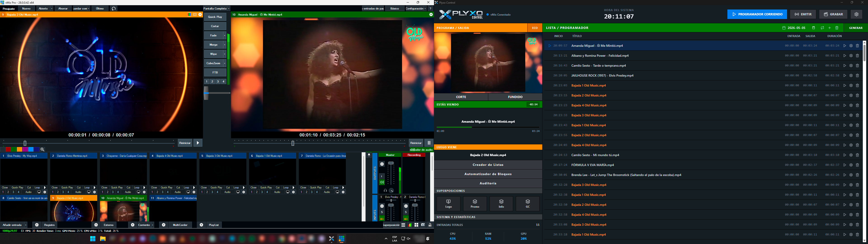Click the Master info 'i' icon
Image resolution: width=868 pixels, height=244 pixels.
tap(382, 176)
